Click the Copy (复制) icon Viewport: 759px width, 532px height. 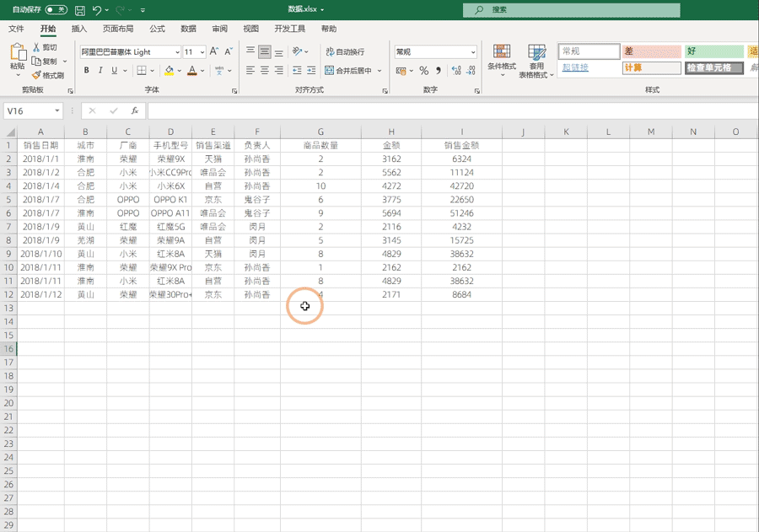point(36,61)
